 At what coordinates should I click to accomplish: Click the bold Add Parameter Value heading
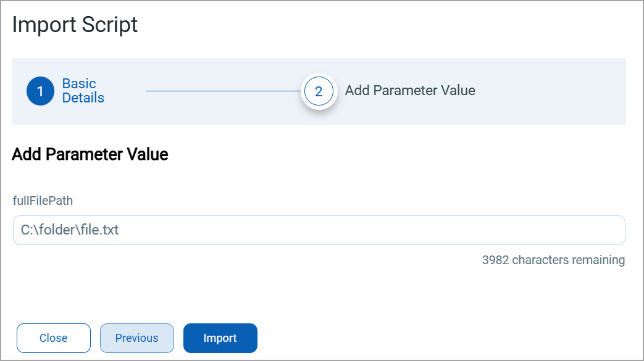coord(90,154)
